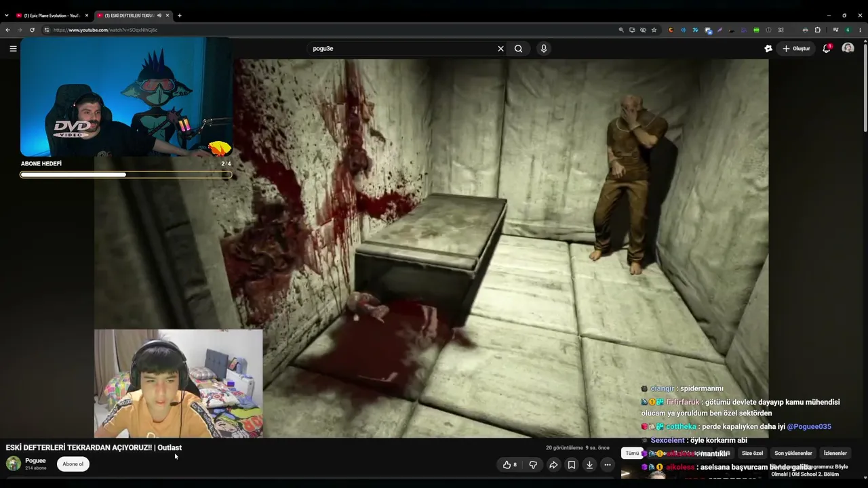Open the Chrome three-dot menu
The image size is (868, 488).
coord(861,30)
